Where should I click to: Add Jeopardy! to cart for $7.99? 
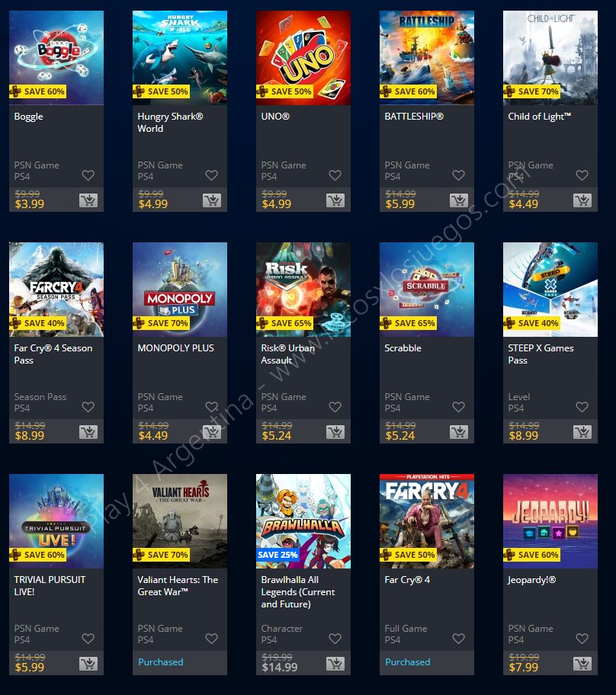tap(582, 664)
